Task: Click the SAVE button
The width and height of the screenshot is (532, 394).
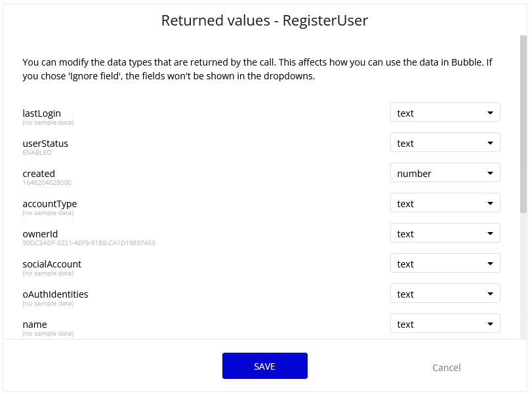Action: point(264,366)
